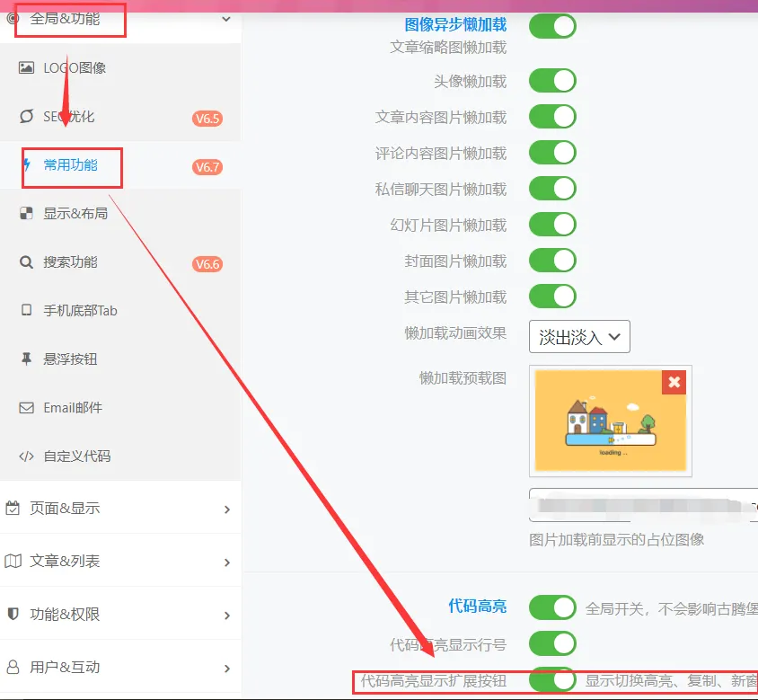Click the user icon beside 用户&互动

tap(13, 667)
